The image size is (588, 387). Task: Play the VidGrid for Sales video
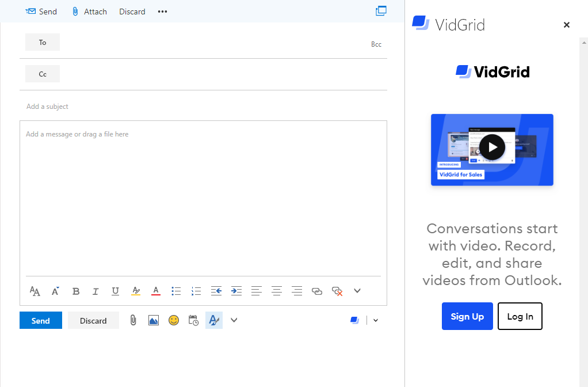[492, 147]
